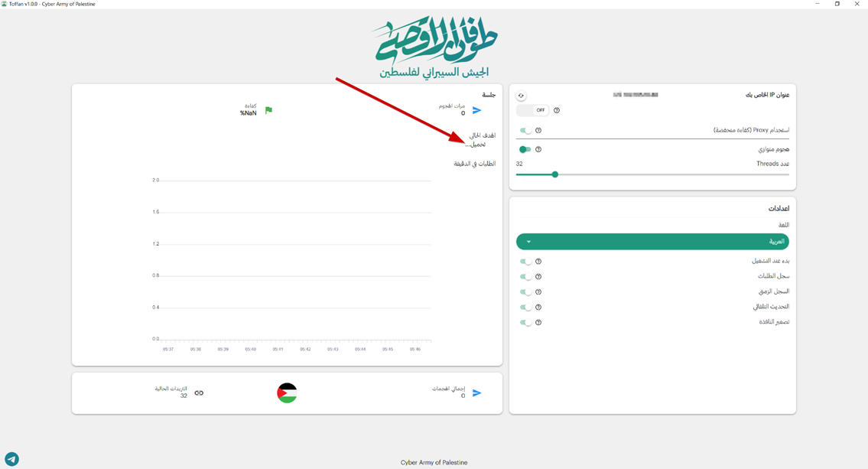Open help icon for تصغير النافذة
Screen dimensions: 868x469
pos(538,322)
